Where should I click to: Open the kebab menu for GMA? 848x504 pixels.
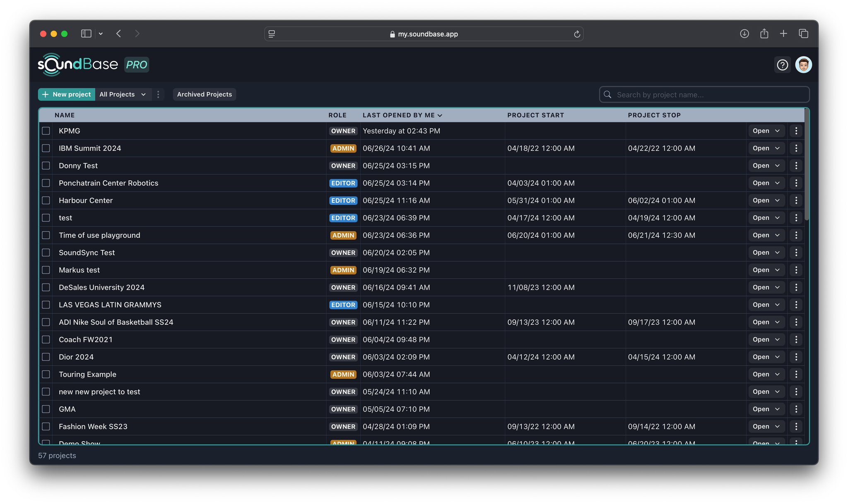tap(796, 409)
